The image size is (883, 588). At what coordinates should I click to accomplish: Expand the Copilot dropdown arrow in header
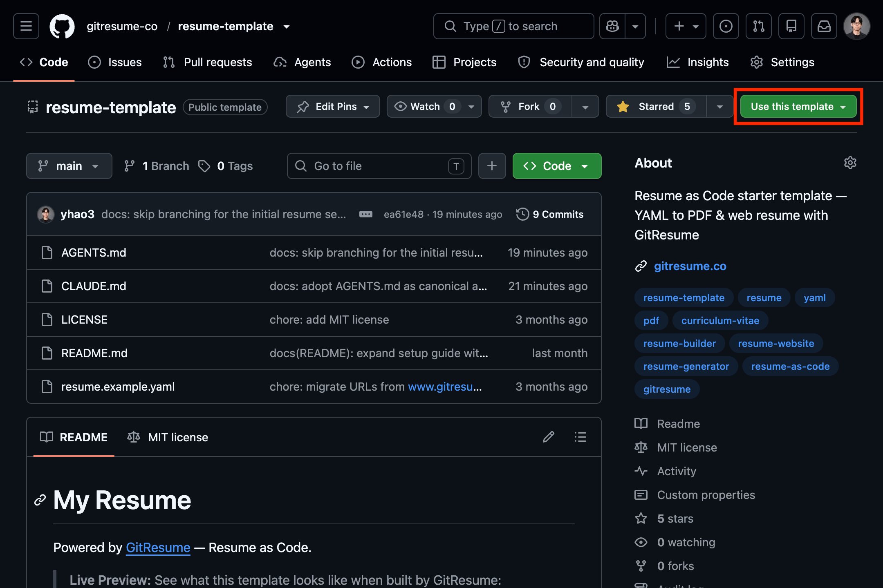(635, 26)
